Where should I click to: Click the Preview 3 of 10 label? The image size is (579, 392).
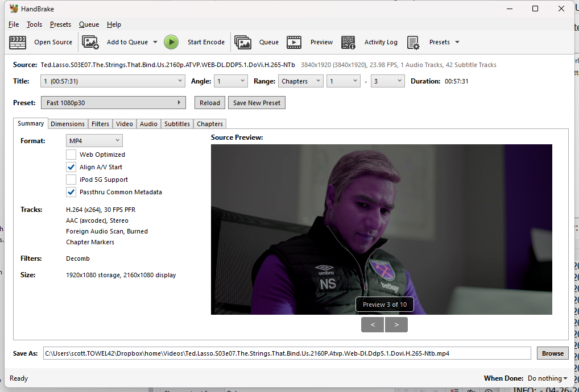[385, 305]
